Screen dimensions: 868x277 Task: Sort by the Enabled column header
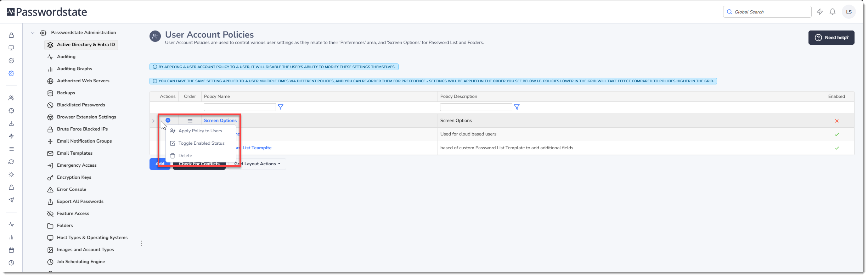point(836,96)
